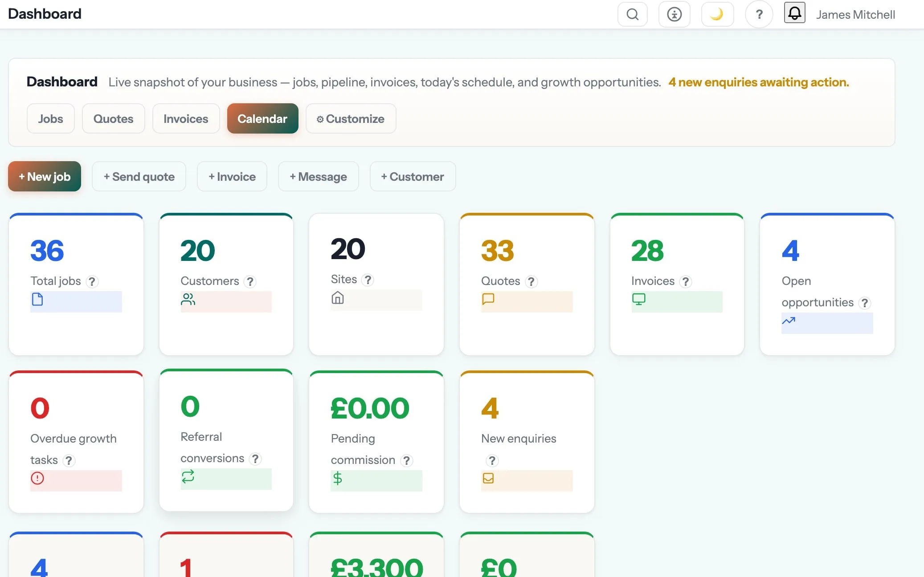Click the Customize gear button
The image size is (924, 577).
[351, 118]
